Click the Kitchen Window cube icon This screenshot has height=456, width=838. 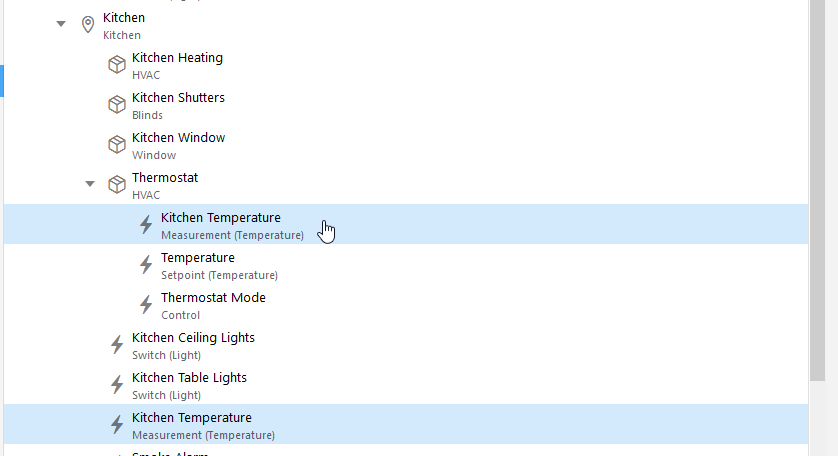[116, 145]
